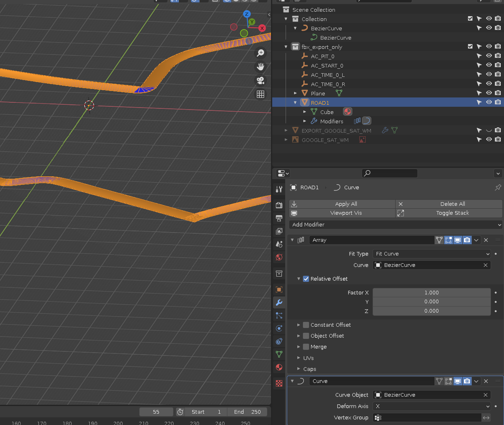The width and height of the screenshot is (504, 425).
Task: Toggle Array modifier viewport display
Action: coord(457,240)
